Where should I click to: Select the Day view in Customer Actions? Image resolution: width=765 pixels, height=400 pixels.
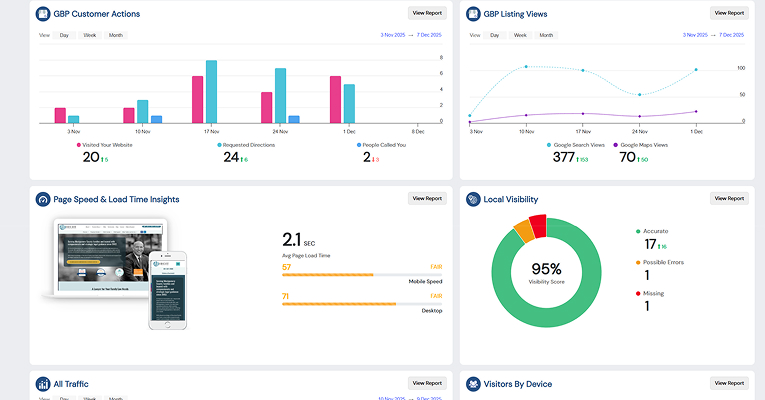point(64,35)
